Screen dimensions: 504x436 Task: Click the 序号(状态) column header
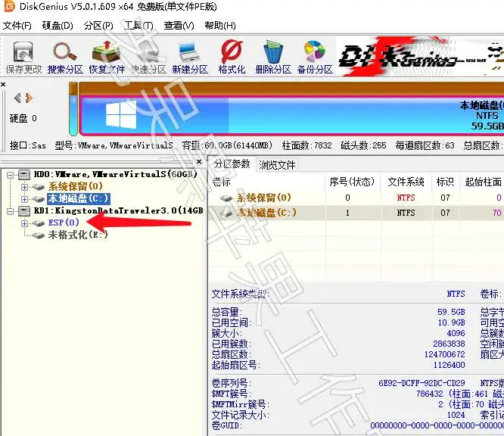(352, 182)
